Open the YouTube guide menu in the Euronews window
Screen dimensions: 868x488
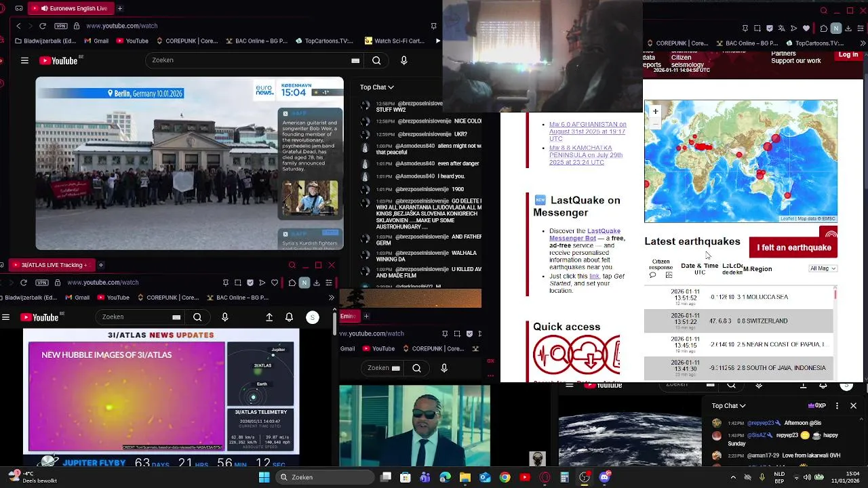point(24,60)
